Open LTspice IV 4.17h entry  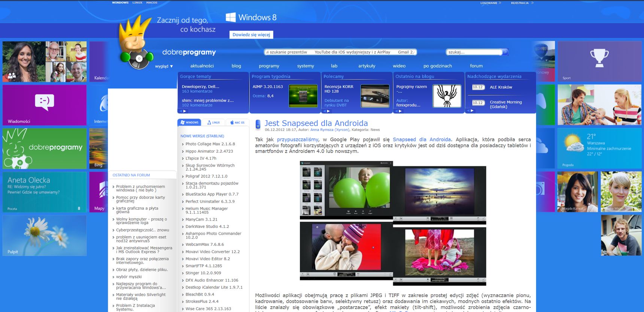point(201,158)
